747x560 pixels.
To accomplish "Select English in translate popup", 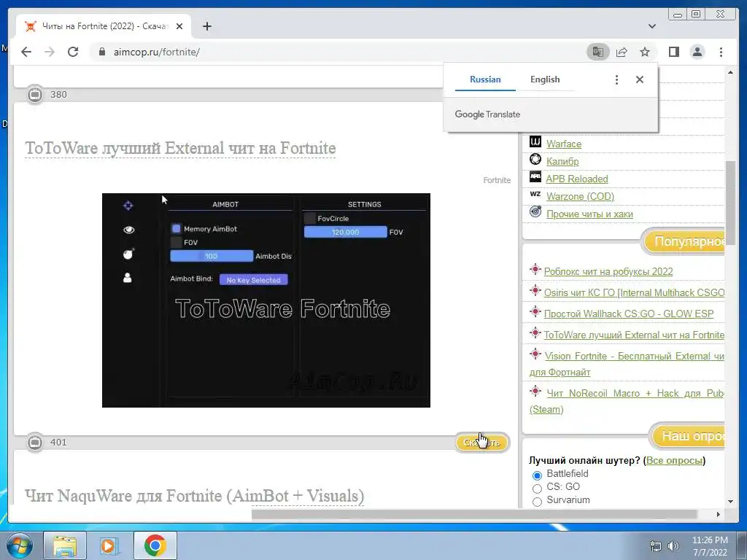I will click(x=545, y=79).
